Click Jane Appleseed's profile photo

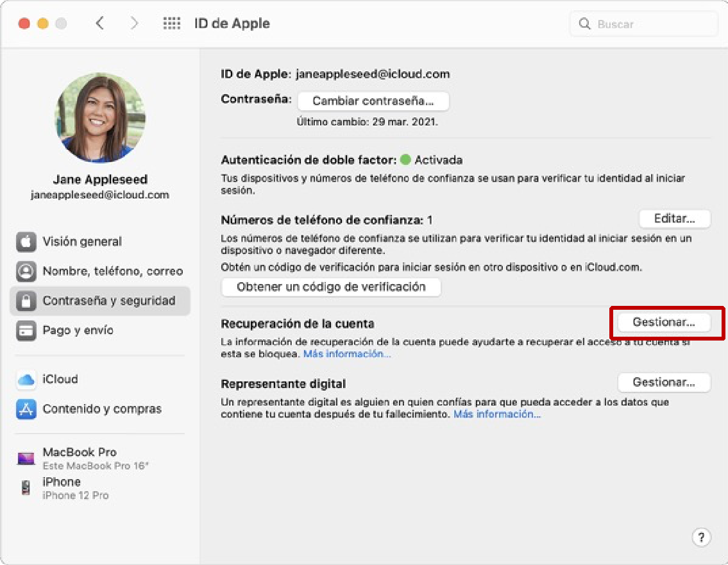pyautogui.click(x=100, y=117)
